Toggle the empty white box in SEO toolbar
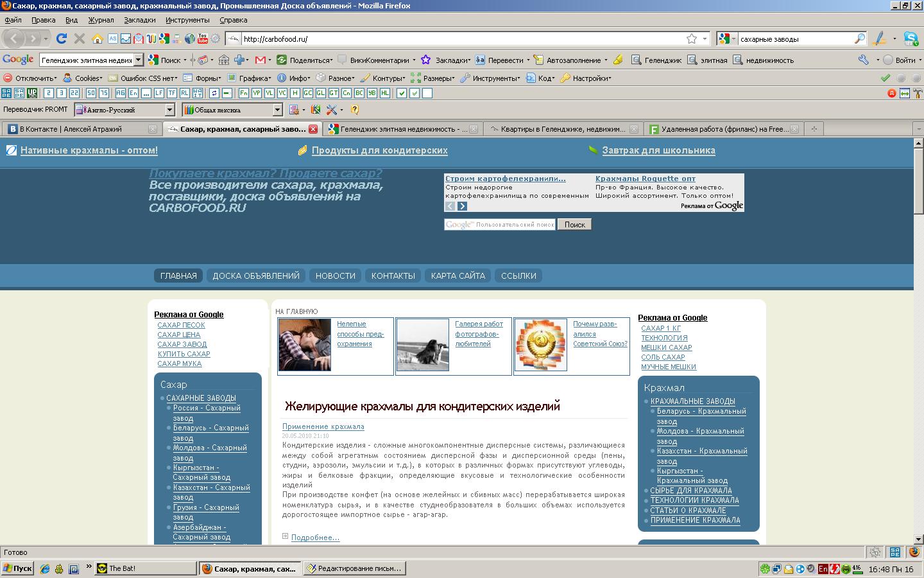This screenshot has width=924, height=578. pos(427,93)
